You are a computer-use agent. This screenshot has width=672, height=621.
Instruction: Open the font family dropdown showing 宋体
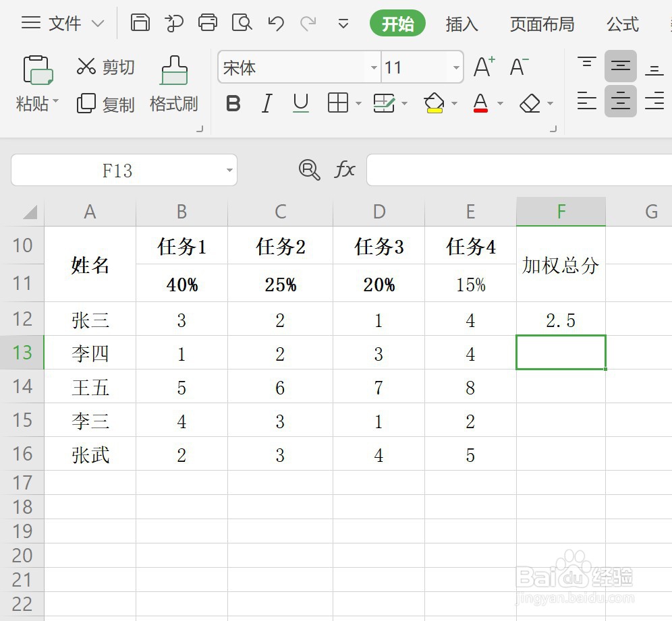[374, 67]
